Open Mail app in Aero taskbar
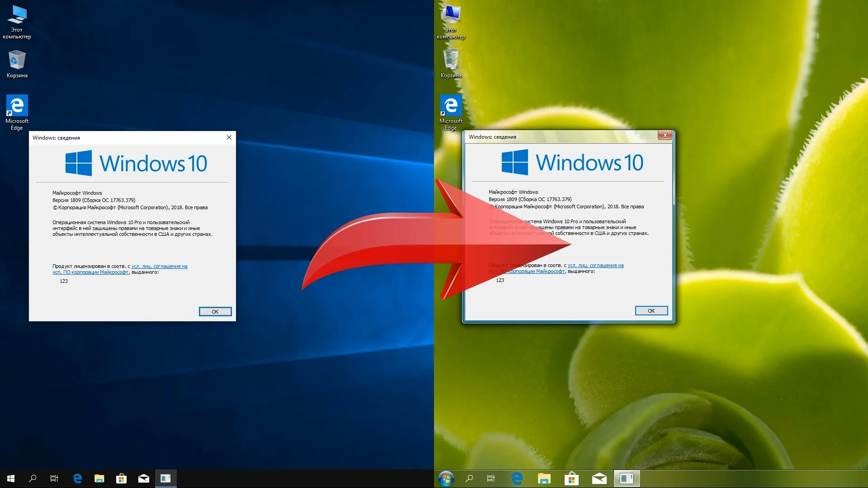Image resolution: width=868 pixels, height=488 pixels. (599, 478)
